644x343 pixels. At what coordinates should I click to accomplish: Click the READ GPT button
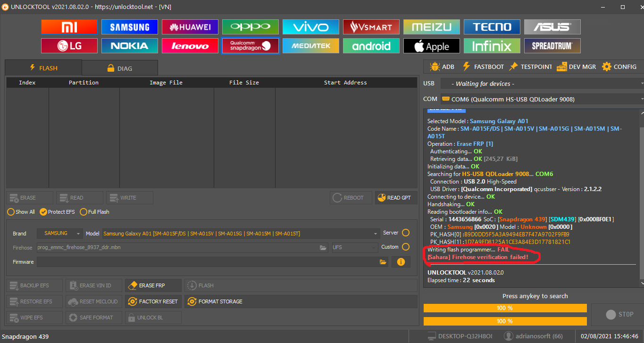(x=396, y=198)
